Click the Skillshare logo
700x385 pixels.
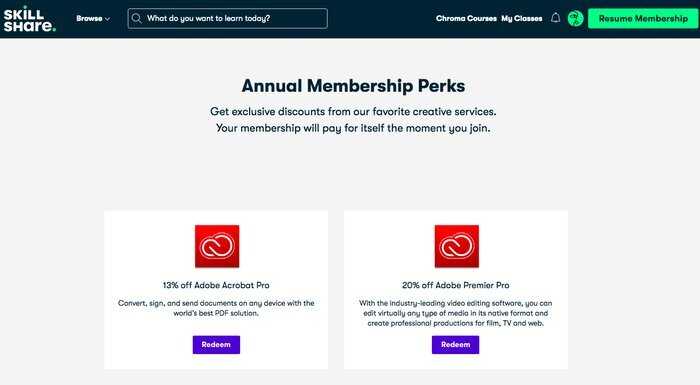29,19
